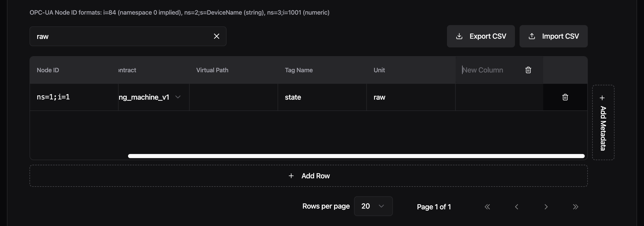Go to the previous page
The image size is (644, 226).
click(516, 207)
